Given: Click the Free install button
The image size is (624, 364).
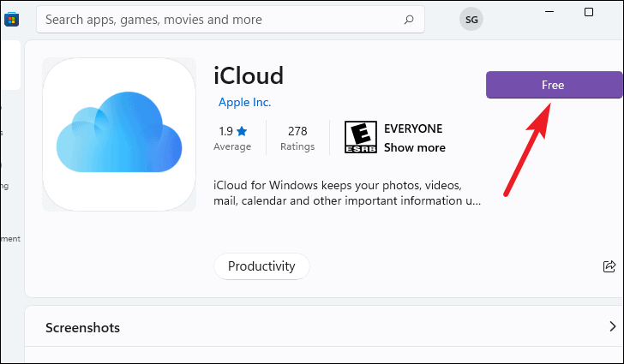Looking at the screenshot, I should (554, 85).
